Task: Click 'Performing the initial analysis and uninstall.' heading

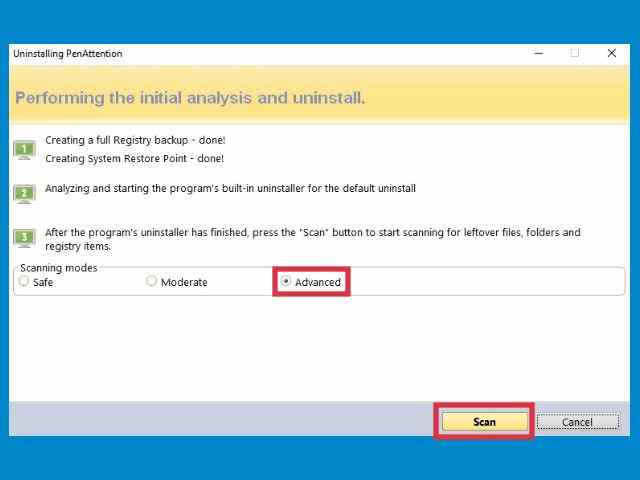Action: point(190,98)
